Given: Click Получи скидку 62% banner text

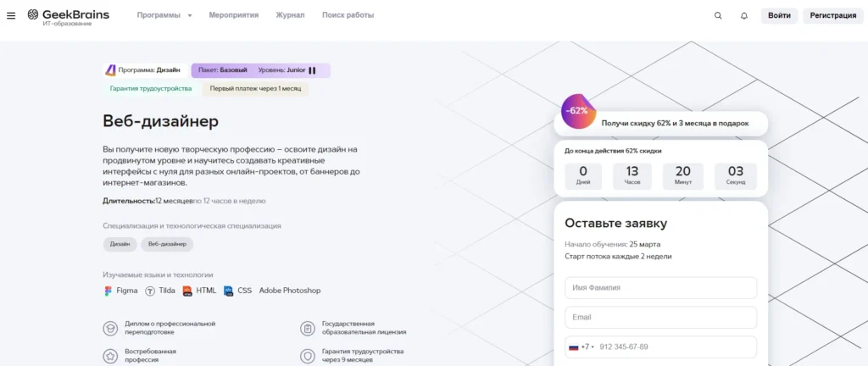Looking at the screenshot, I should click(675, 124).
